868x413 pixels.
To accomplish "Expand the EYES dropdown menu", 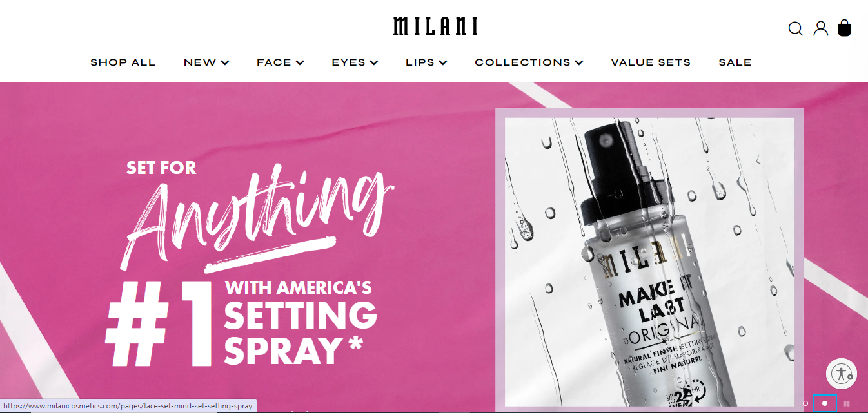I will [355, 62].
